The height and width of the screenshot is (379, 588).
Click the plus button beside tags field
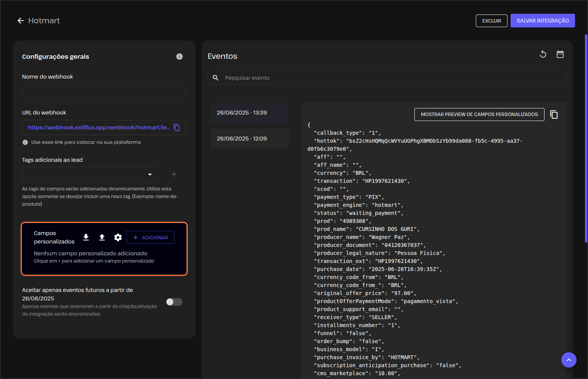point(174,174)
